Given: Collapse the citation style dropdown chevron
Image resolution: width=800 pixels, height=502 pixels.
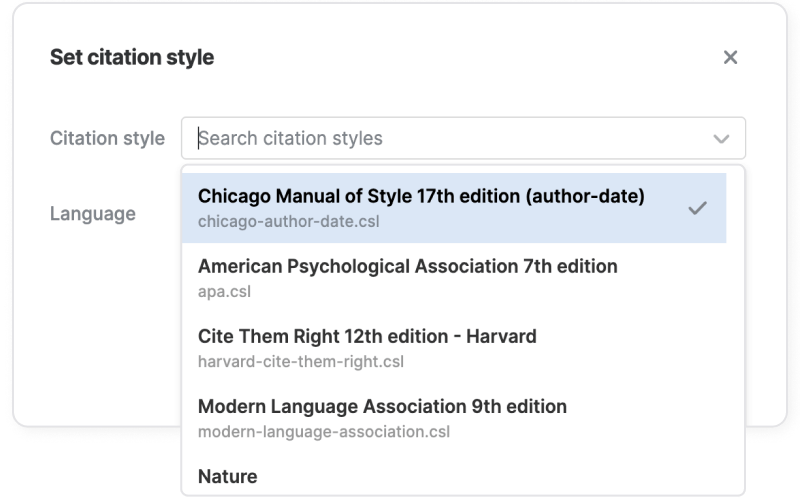Looking at the screenshot, I should (721, 139).
